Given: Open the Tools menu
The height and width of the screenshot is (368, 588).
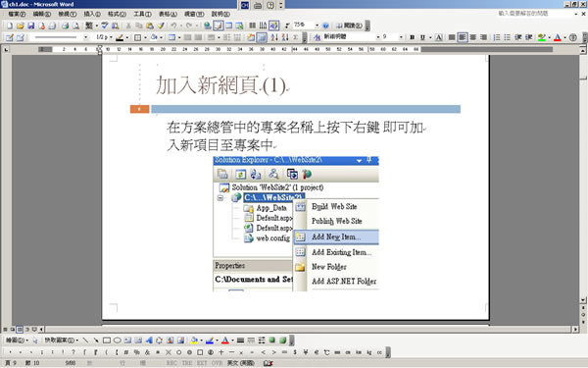Looking at the screenshot, I should click(x=142, y=14).
